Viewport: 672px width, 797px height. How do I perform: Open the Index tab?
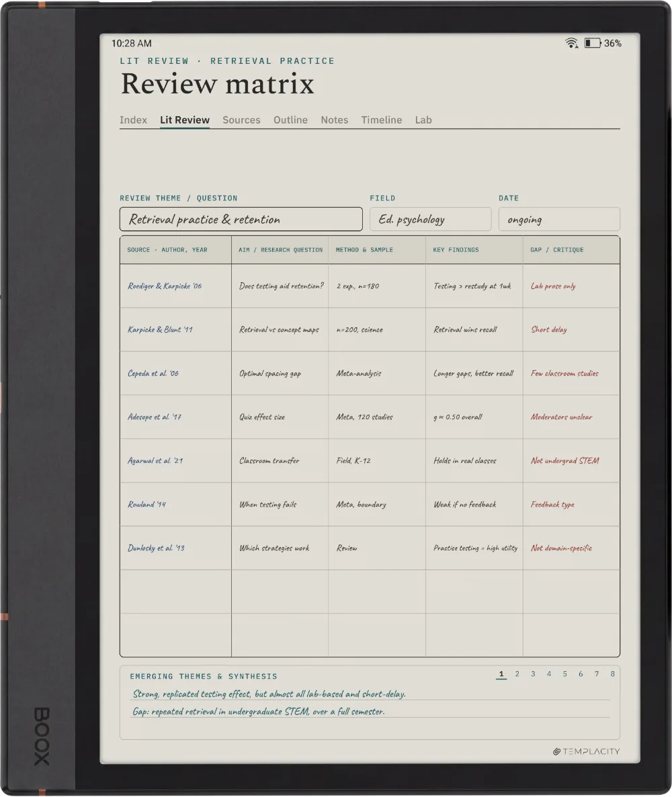coord(133,120)
